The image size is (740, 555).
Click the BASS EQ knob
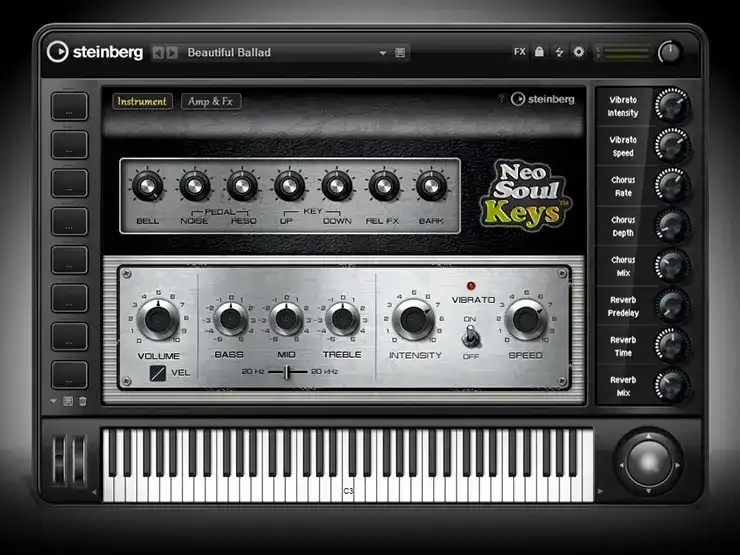[230, 319]
